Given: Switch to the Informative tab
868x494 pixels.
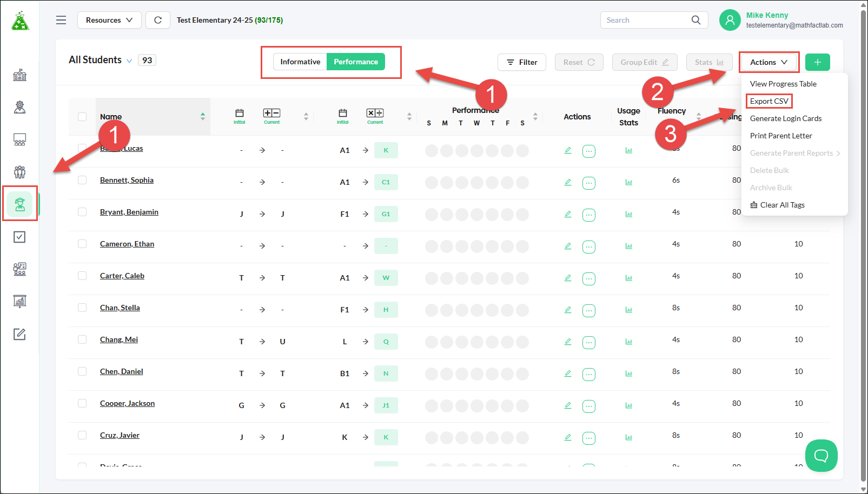Looking at the screenshot, I should click(300, 62).
